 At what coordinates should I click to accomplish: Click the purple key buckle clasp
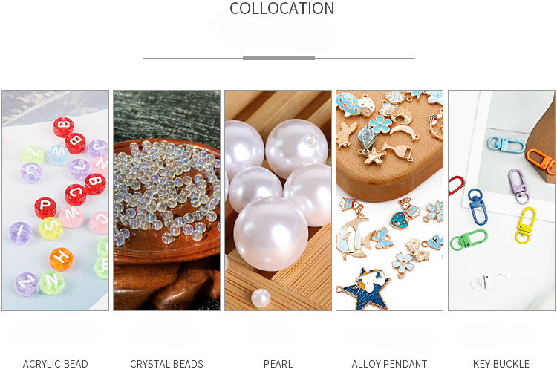[x=518, y=186]
